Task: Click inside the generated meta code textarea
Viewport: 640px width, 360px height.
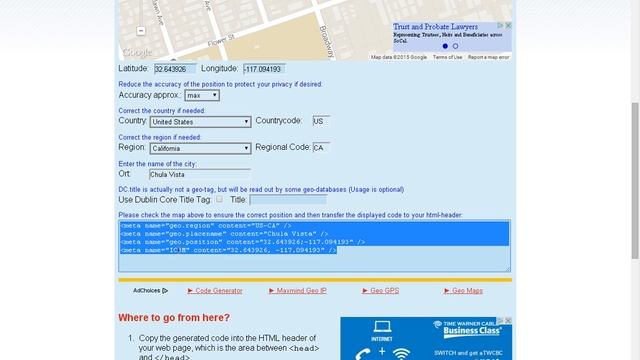Action: tap(314, 246)
